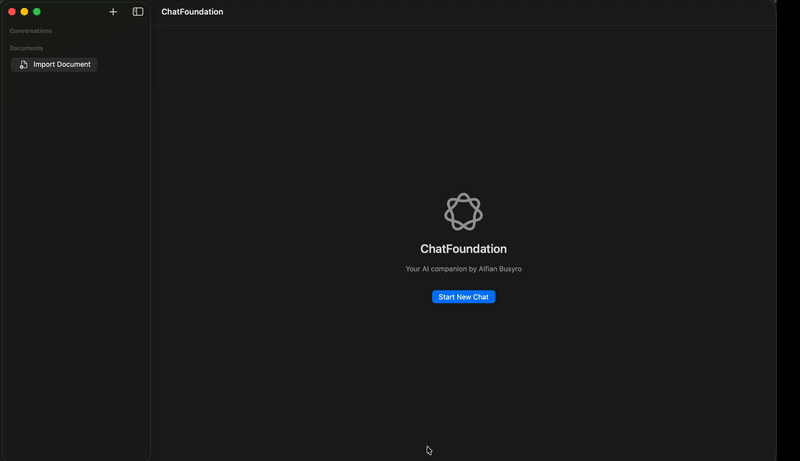
Task: Close the window with the red button
Action: tap(12, 12)
